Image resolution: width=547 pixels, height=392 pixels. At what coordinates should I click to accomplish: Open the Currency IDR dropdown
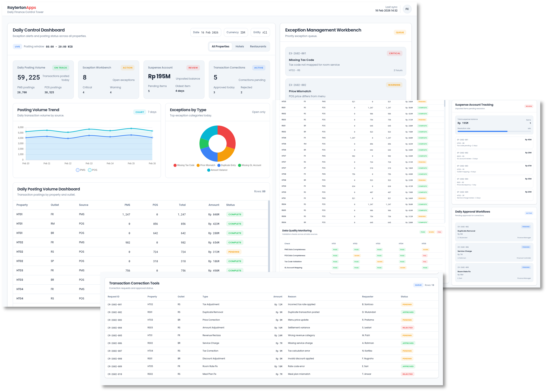tap(236, 32)
